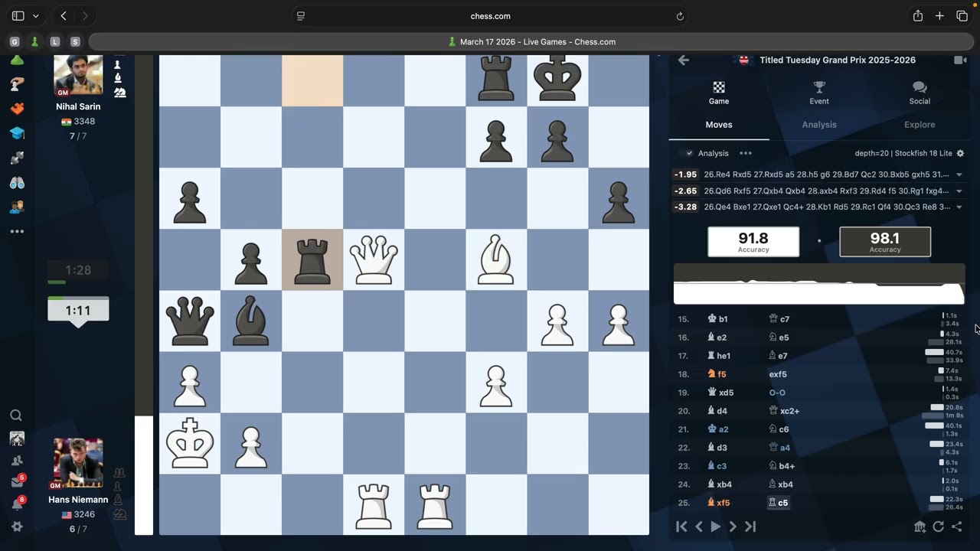980x551 pixels.
Task: Jump to the first move of the game
Action: pyautogui.click(x=681, y=527)
